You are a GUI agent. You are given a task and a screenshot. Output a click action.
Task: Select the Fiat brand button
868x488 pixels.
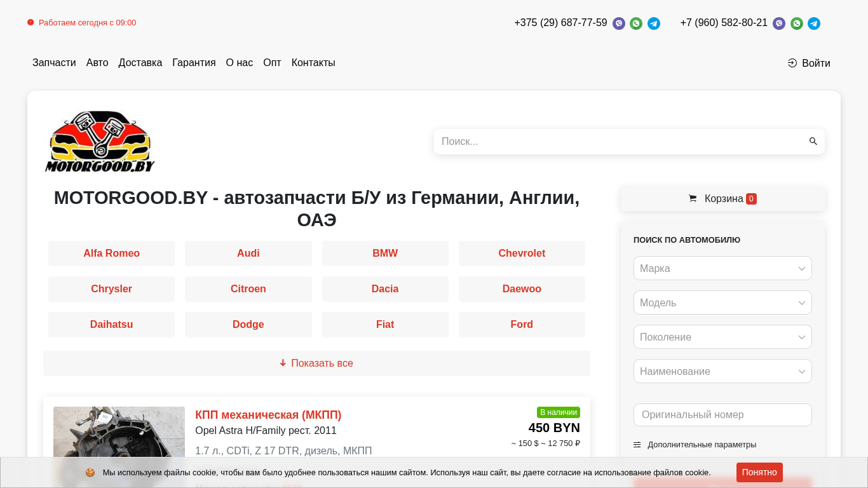[385, 325]
